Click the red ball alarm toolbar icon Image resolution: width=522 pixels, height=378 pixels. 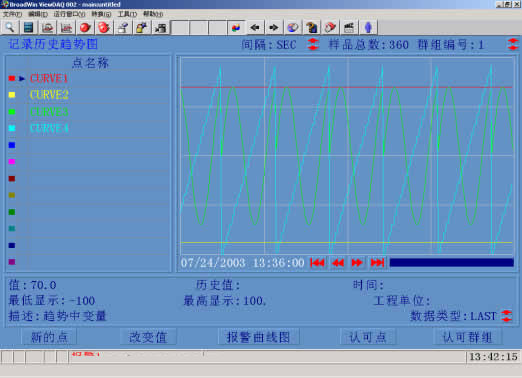tap(85, 27)
